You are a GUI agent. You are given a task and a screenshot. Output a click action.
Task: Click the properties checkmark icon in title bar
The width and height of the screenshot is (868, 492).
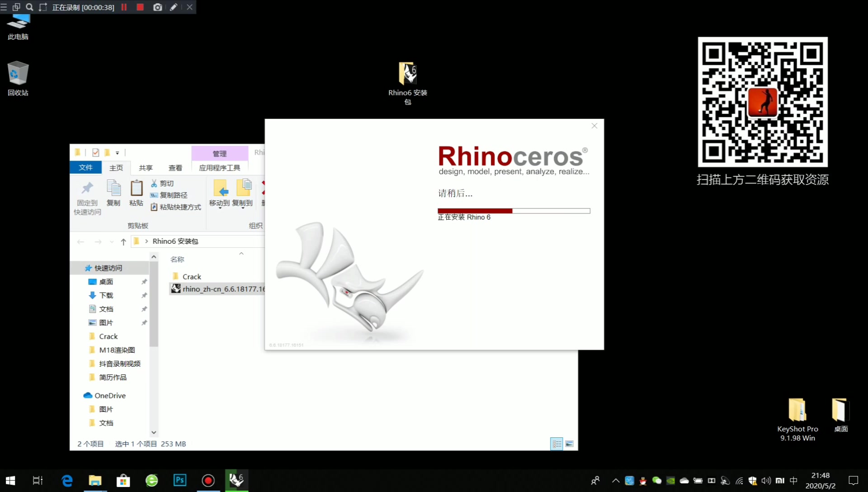95,152
